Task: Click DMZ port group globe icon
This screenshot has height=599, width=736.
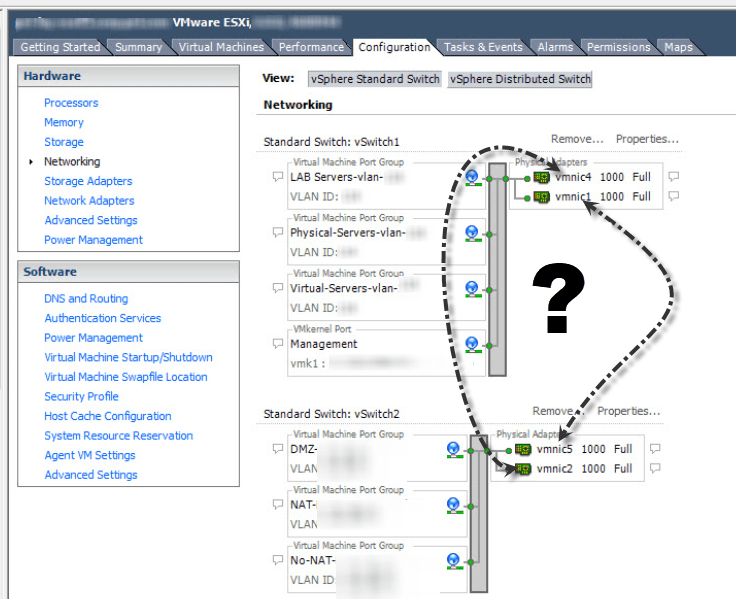Action: (x=453, y=450)
